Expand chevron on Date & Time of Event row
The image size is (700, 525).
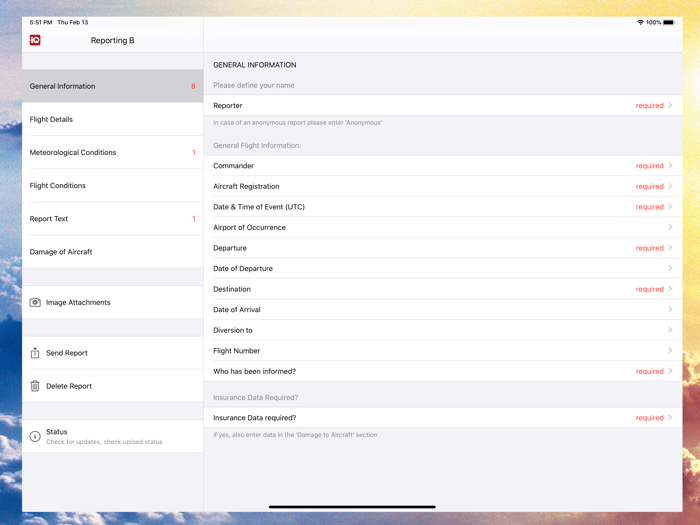(670, 207)
